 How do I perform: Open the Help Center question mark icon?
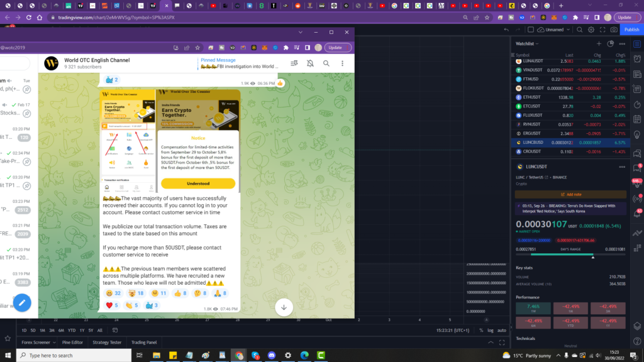click(x=638, y=341)
